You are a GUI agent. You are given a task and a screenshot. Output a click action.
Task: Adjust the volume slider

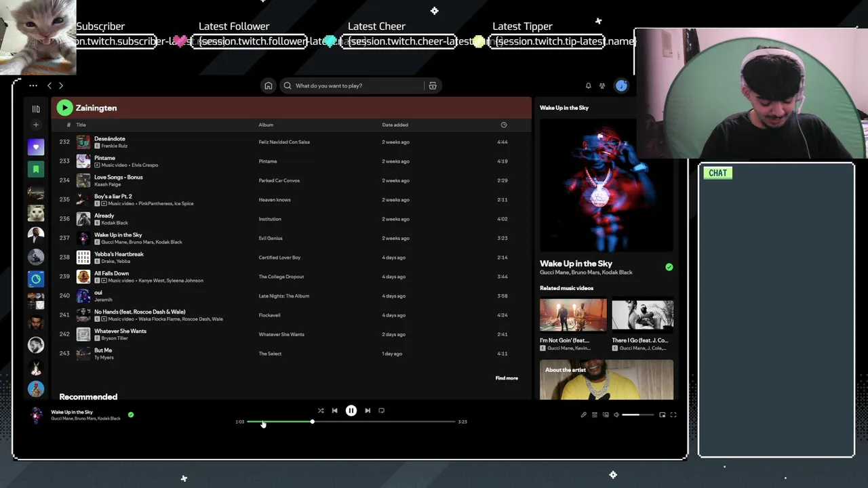point(638,415)
